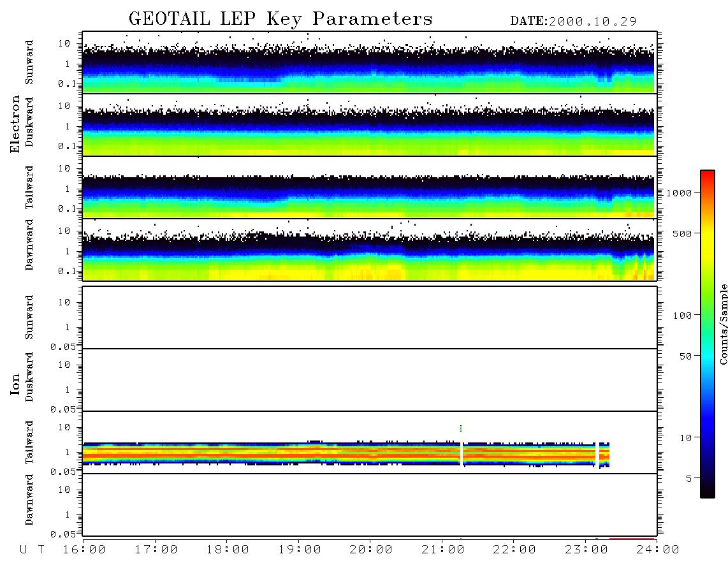Click the "24:00" time tick label
728x561 pixels.
(x=658, y=550)
